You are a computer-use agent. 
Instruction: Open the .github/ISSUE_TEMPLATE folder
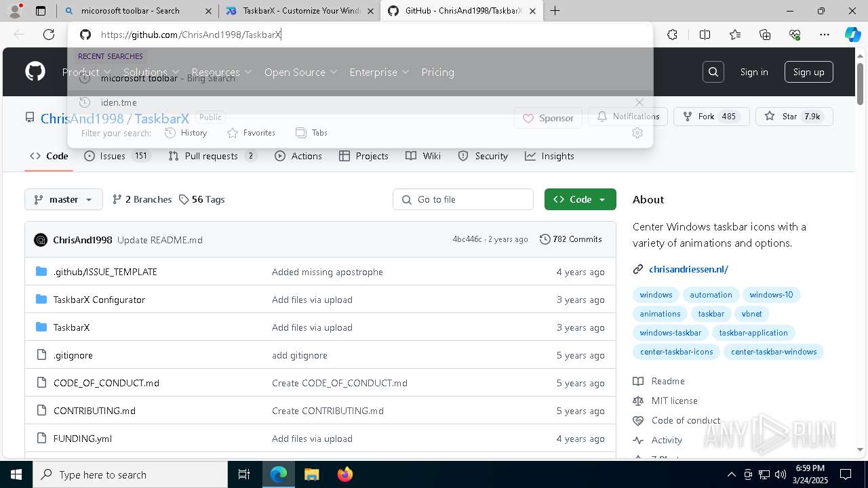click(105, 272)
